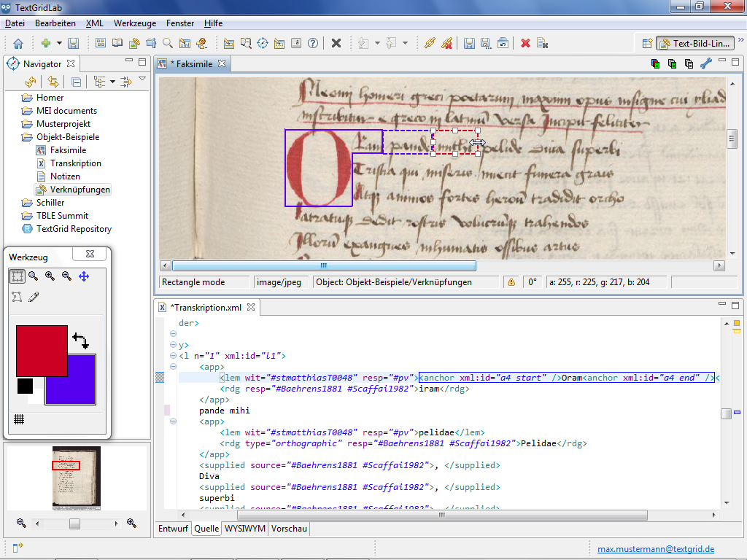Toggle link with editor in Navigator

[53, 82]
